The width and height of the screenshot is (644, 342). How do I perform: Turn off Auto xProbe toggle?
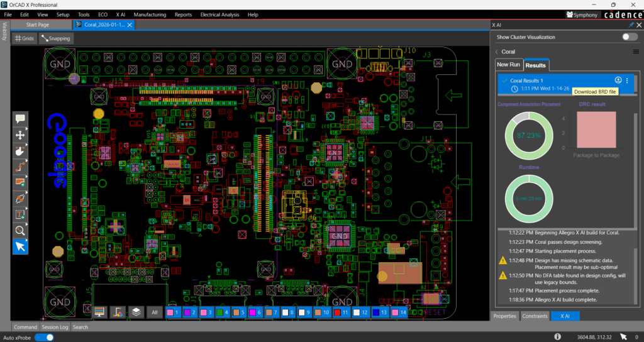(43, 338)
